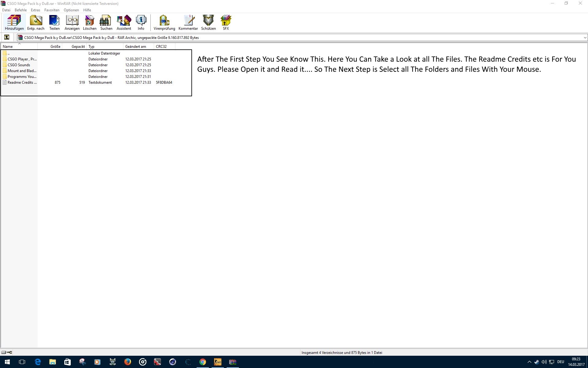Viewport: 588px width, 368px height.
Task: Expand the archive path dropdown
Action: 585,38
